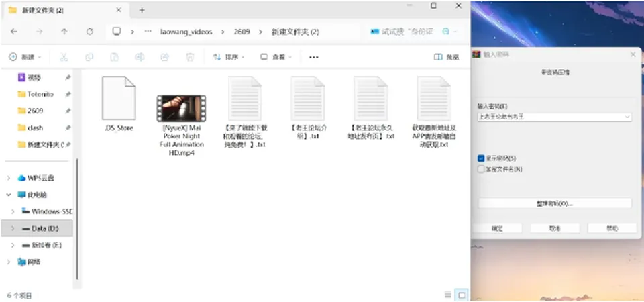Collapse the 此电脑 tree node
Image resolution: width=644 pixels, height=302 pixels.
9,195
